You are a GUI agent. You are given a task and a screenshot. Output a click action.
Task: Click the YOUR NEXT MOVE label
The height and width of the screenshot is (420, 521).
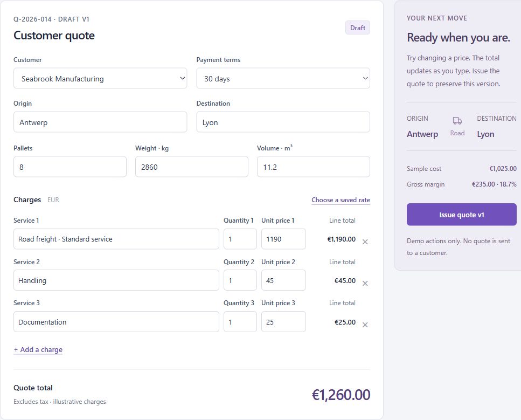click(x=437, y=18)
